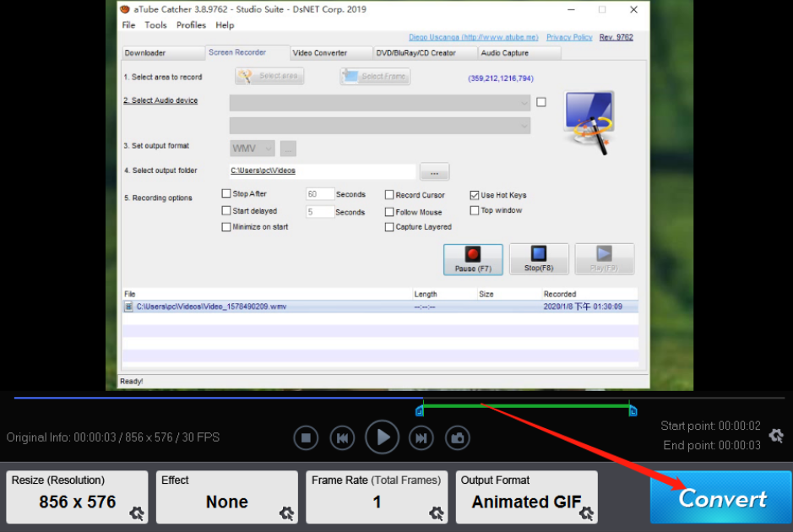Select the Video_1578490209.wmv file row
Viewport: 793px width, 532px height.
click(x=380, y=307)
